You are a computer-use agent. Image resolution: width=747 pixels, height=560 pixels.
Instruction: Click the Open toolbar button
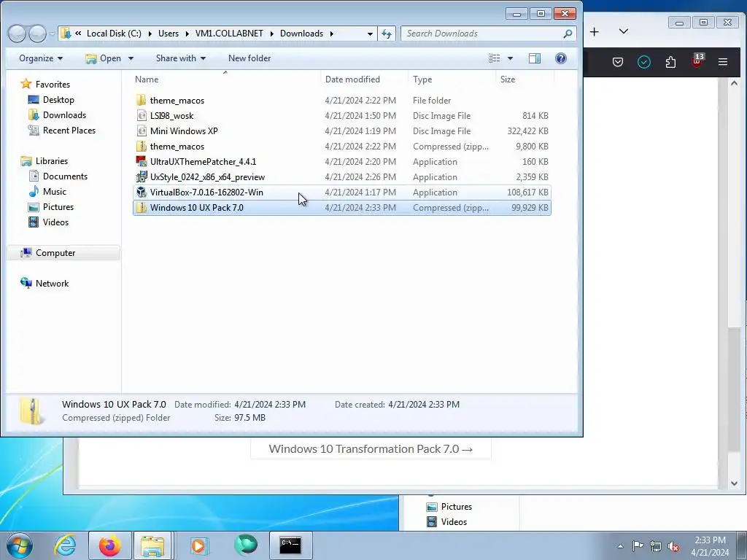pos(104,58)
